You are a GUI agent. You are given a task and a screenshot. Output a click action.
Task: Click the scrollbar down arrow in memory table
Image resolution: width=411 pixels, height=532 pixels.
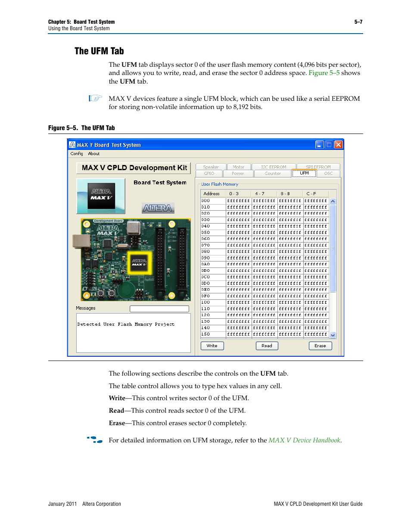pyautogui.click(x=333, y=335)
